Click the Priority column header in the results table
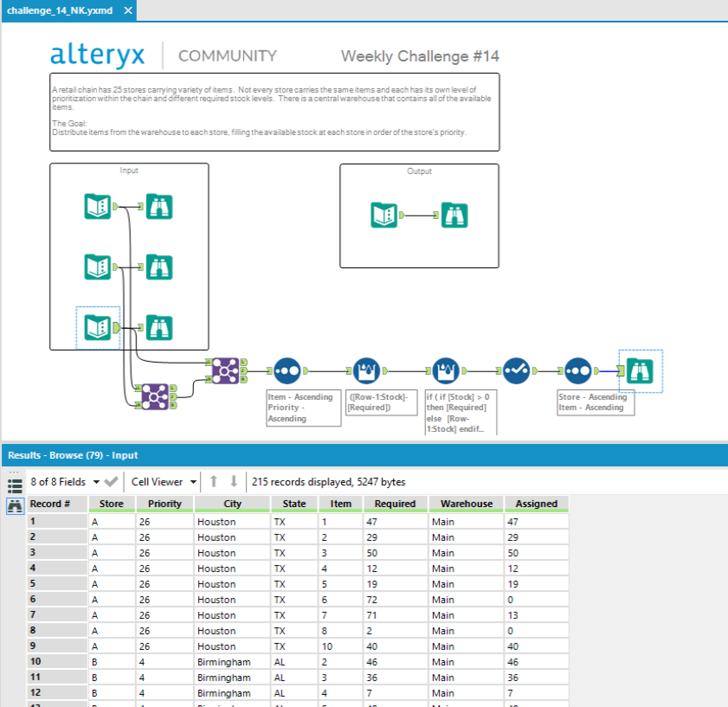Screen dimensions: 728x707 point(164,503)
